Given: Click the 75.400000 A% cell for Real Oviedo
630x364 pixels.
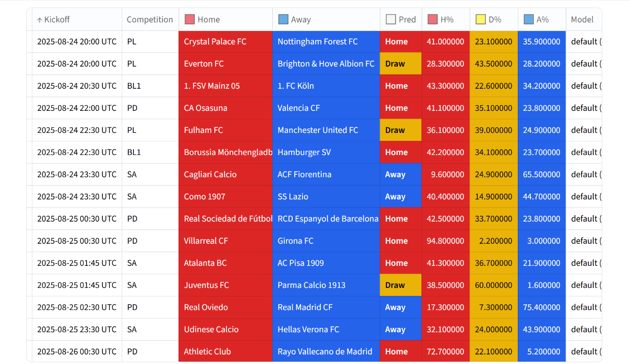Looking at the screenshot, I should coord(541,307).
